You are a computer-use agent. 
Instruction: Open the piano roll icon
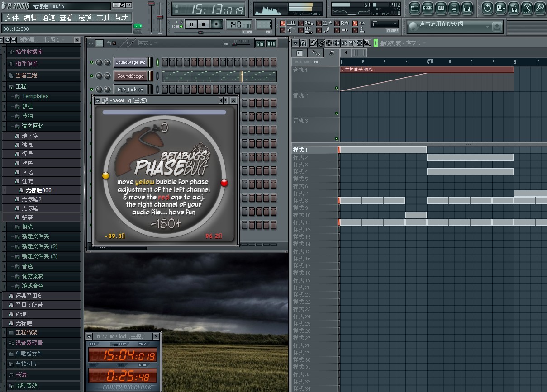click(x=441, y=8)
